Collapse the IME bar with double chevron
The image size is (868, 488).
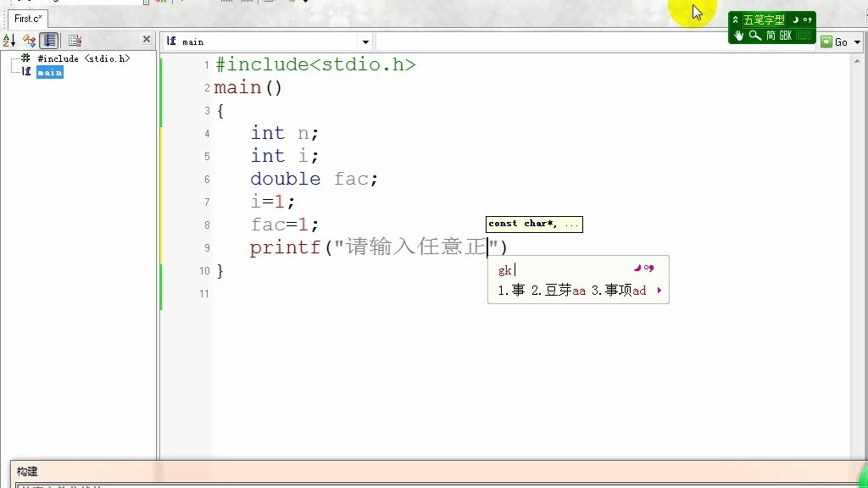(x=735, y=20)
